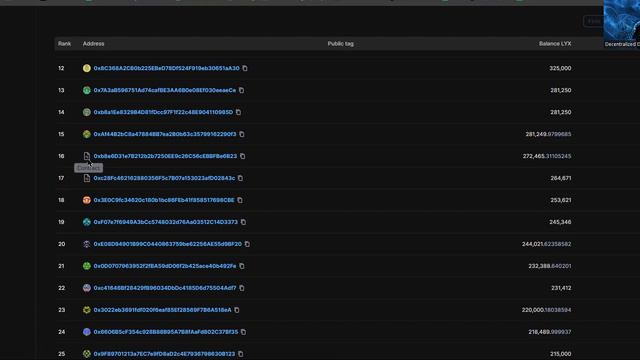Copy the rank 25 address
Screen dimensions: 640x360
tap(241, 354)
